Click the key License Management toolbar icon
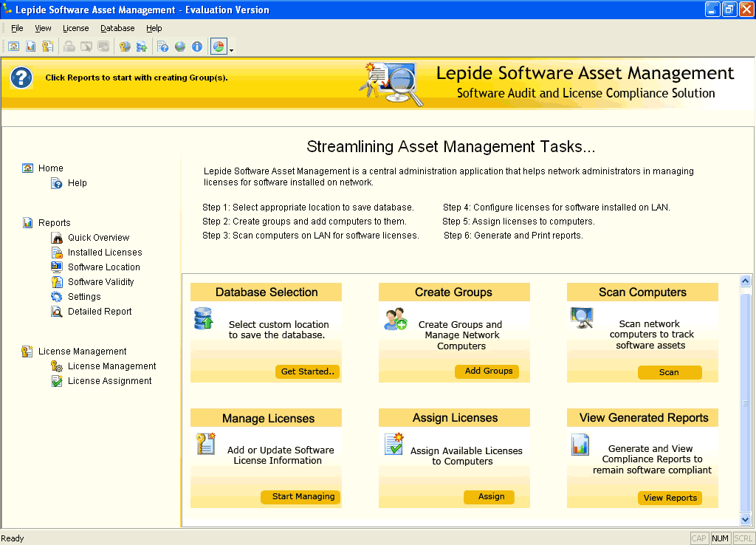The width and height of the screenshot is (756, 545). pos(47,46)
